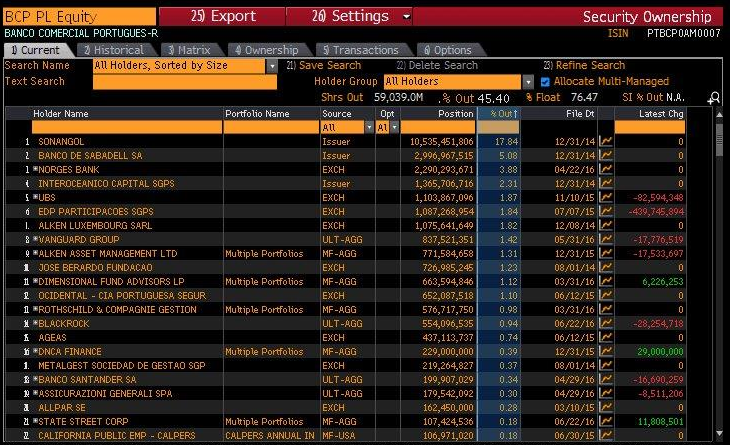Open Source filter dropdown
This screenshot has height=445, width=730.
coord(369,127)
